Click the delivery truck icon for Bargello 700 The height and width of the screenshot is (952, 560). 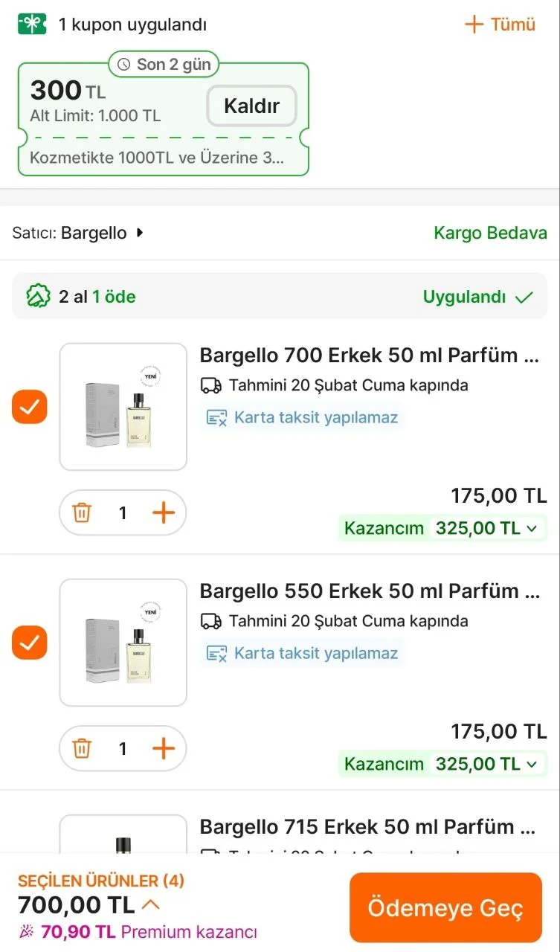point(211,385)
